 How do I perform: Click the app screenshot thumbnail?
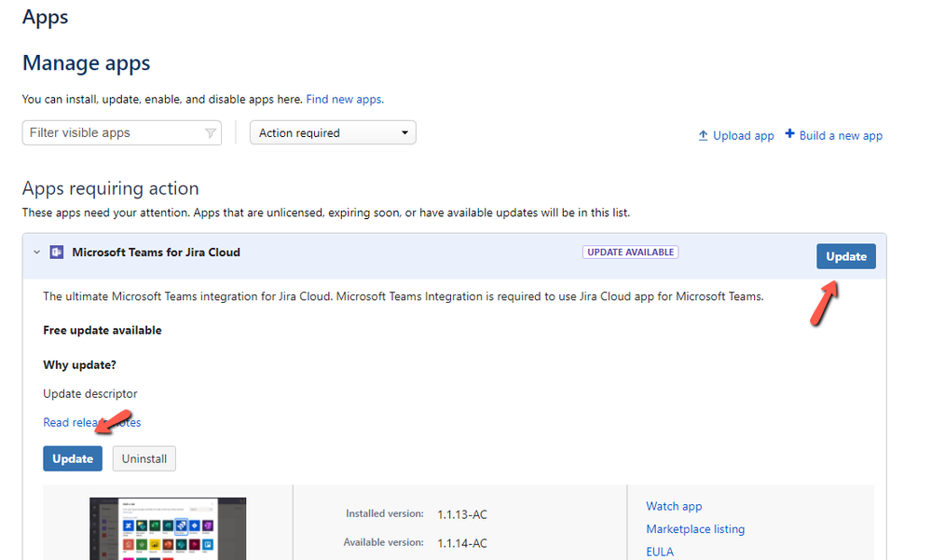[168, 528]
